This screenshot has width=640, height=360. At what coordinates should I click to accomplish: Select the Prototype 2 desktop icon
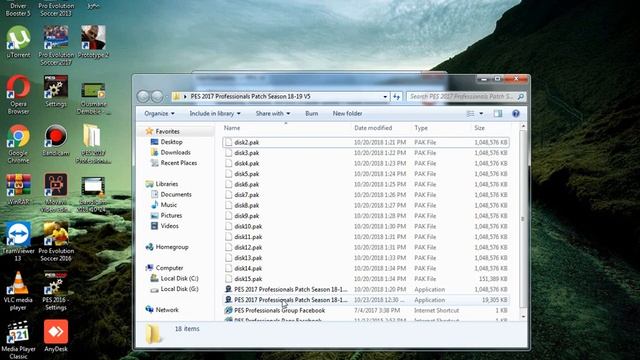93,42
